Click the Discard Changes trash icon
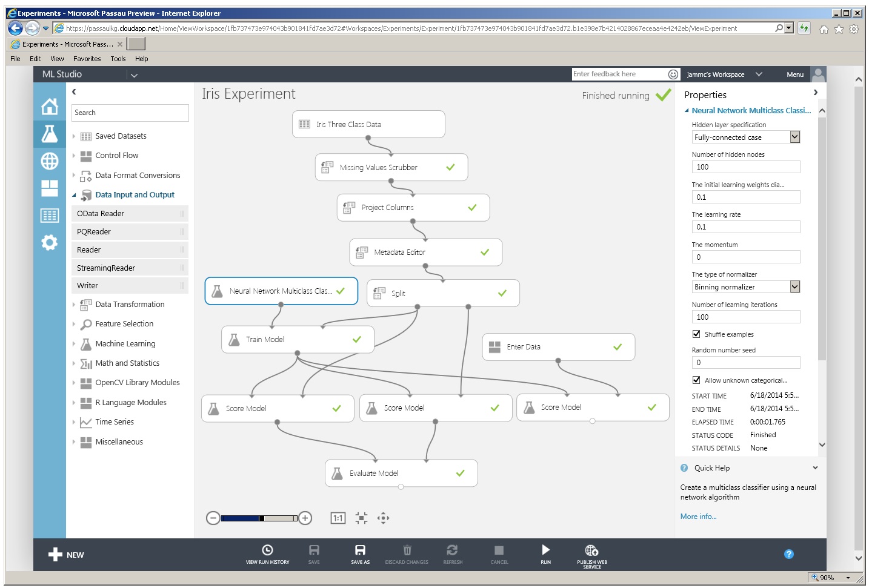 click(407, 550)
